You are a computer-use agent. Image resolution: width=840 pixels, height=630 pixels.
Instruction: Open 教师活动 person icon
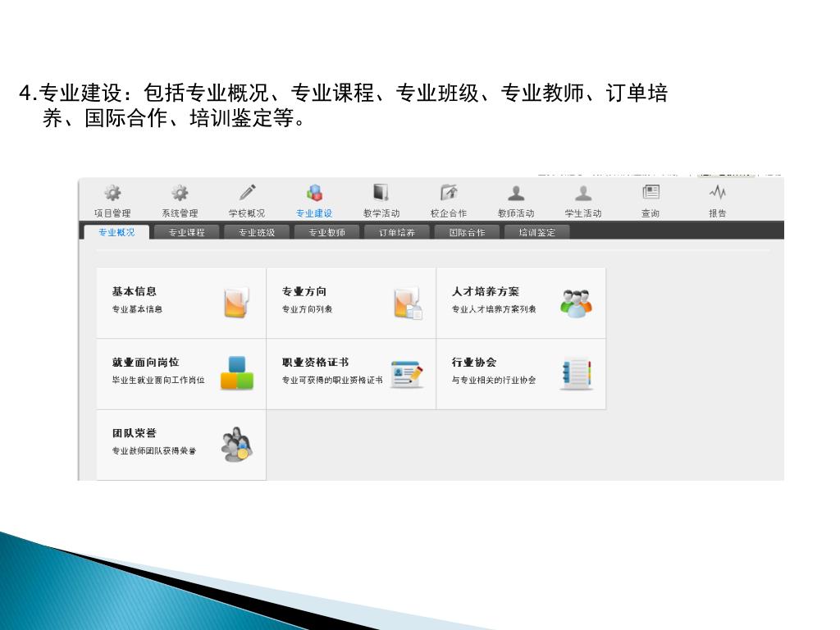click(x=516, y=192)
